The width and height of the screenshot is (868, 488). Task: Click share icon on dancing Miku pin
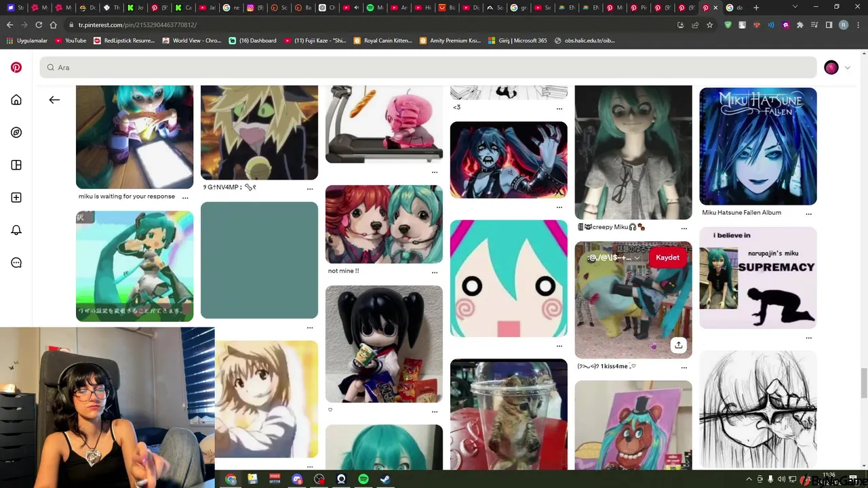click(x=678, y=345)
